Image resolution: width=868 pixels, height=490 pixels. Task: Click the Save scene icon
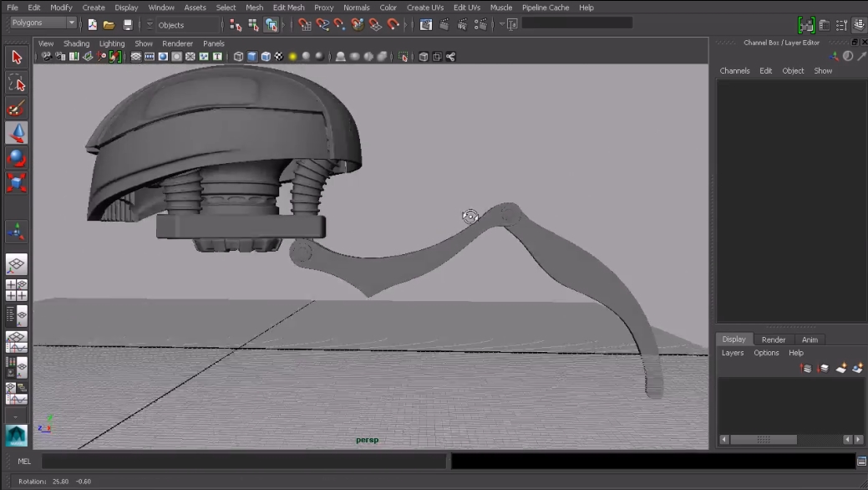click(x=128, y=25)
